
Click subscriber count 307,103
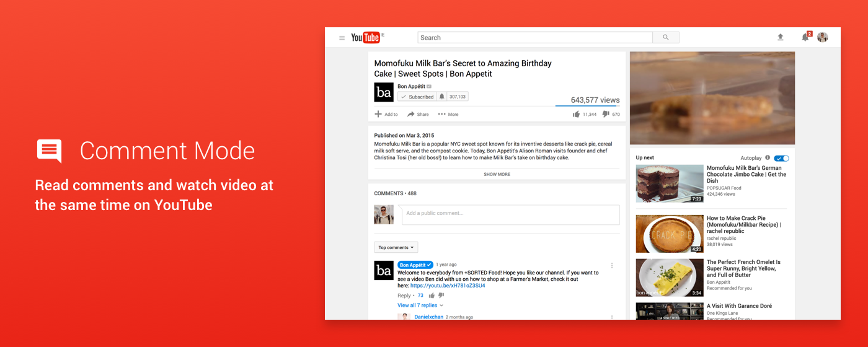458,97
